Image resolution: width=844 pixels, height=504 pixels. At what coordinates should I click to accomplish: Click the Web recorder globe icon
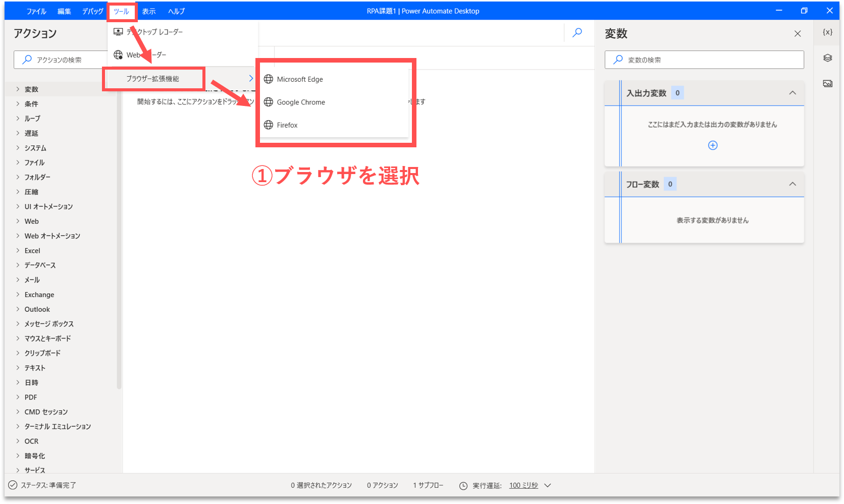click(118, 54)
